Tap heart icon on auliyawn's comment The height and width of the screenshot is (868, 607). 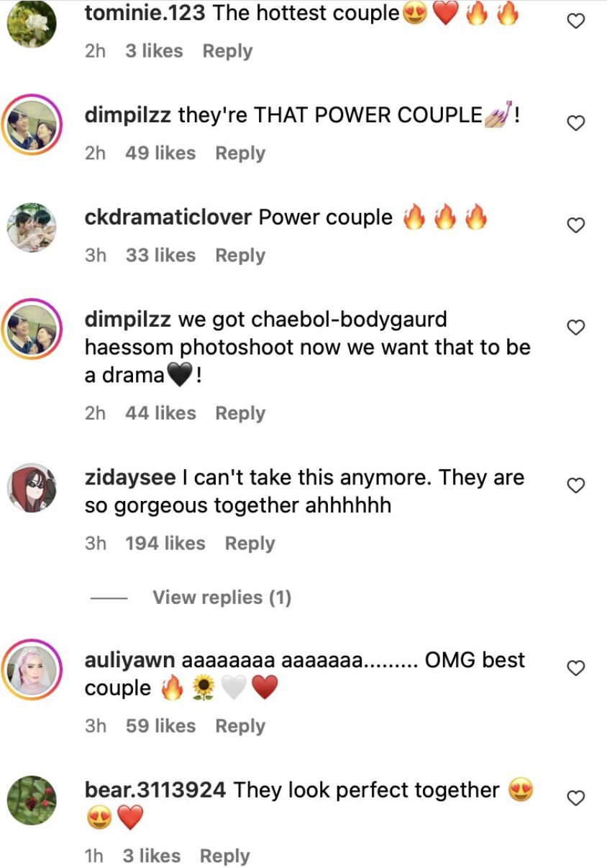click(575, 669)
